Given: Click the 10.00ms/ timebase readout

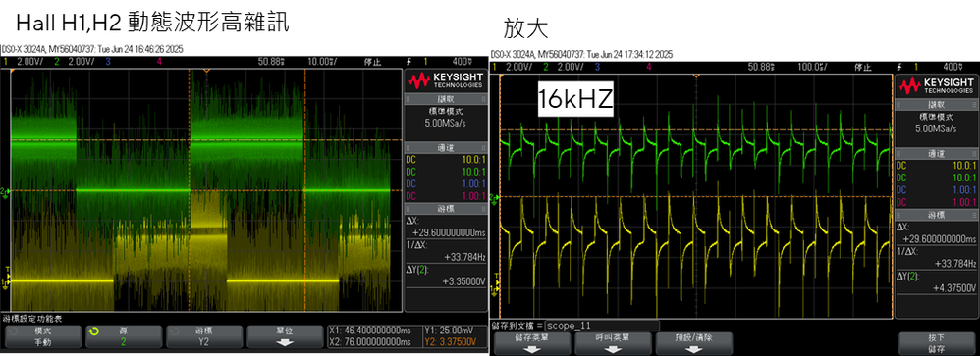Looking at the screenshot, I should click(x=322, y=61).
